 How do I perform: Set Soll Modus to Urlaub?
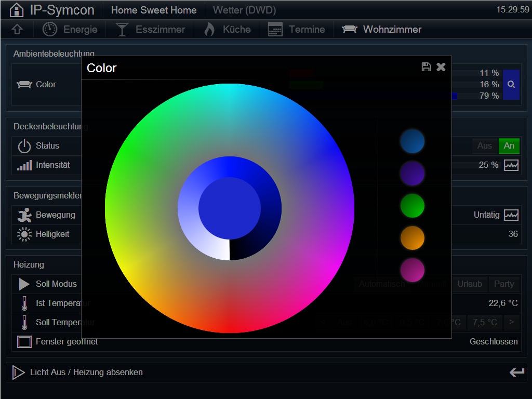point(470,284)
